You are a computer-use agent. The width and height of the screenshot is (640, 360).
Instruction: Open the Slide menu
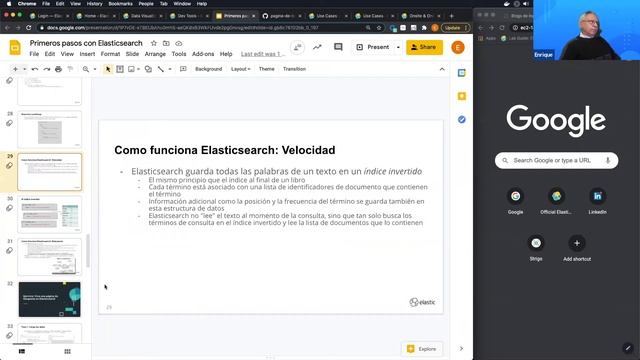pyautogui.click(x=132, y=54)
